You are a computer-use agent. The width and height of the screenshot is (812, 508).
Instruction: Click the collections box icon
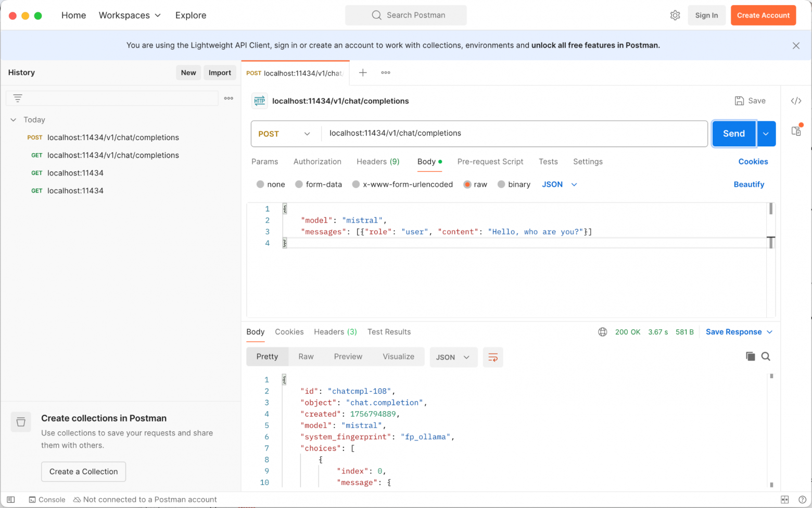tap(21, 422)
